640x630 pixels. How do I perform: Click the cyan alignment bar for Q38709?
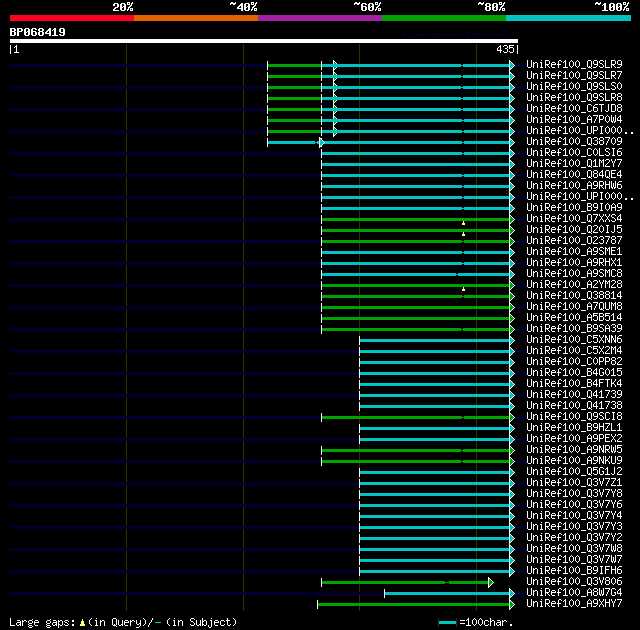point(390,142)
